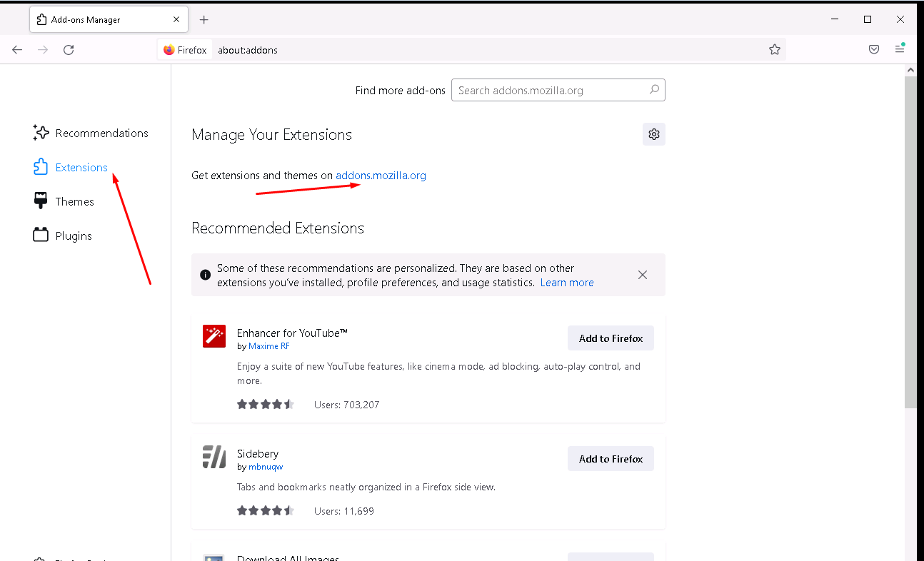The height and width of the screenshot is (561, 924).
Task: Open the Save to Pocket icon
Action: 874,50
